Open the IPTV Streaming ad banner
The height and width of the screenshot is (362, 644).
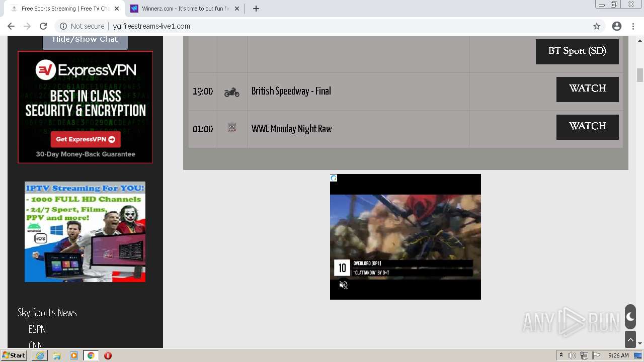click(85, 232)
